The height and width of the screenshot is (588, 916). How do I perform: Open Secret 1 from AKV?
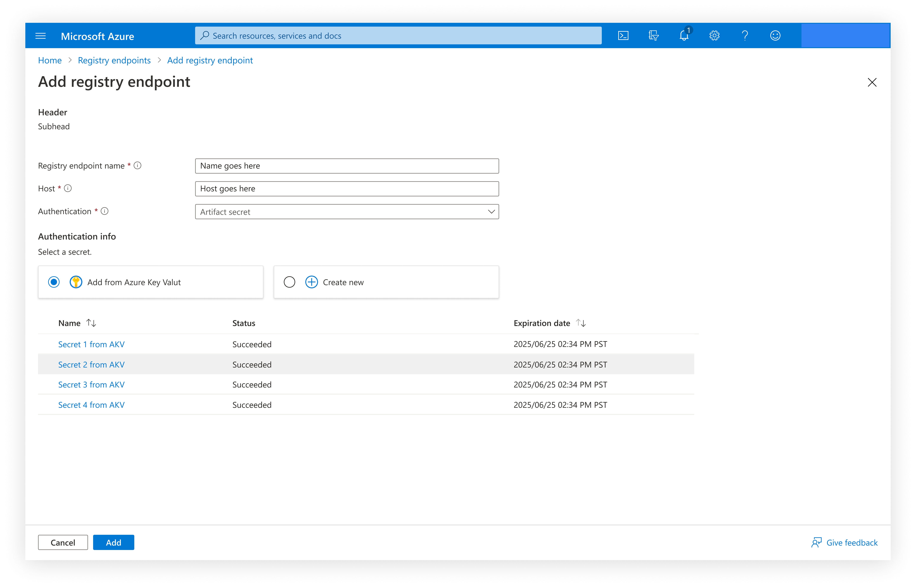pyautogui.click(x=91, y=344)
